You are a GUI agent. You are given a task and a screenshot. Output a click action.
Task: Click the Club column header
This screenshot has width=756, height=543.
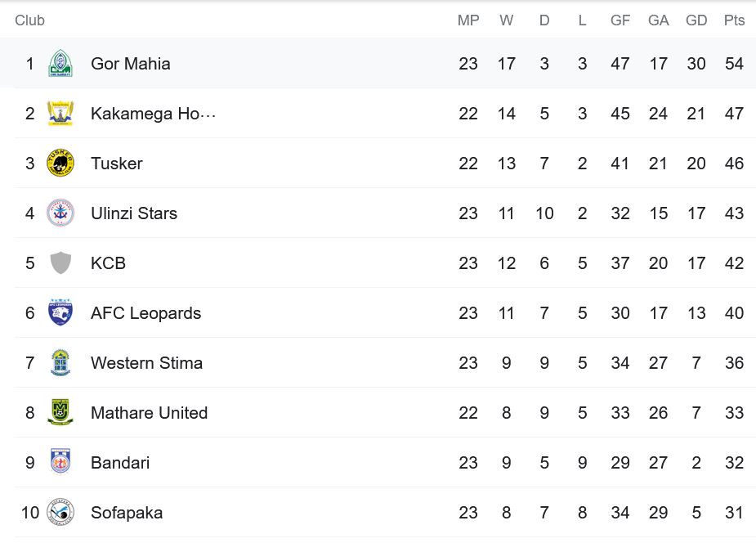pyautogui.click(x=30, y=20)
